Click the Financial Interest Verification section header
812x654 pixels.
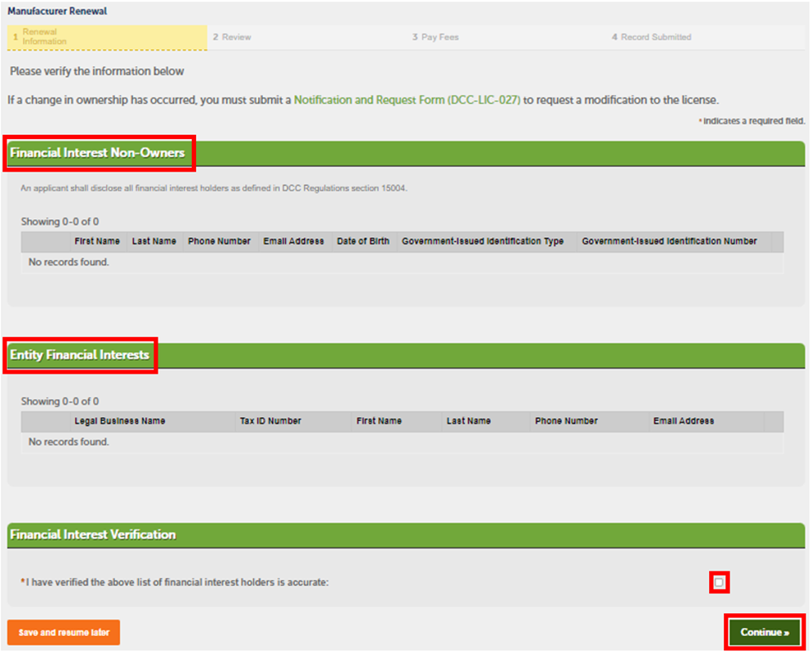pyautogui.click(x=92, y=535)
